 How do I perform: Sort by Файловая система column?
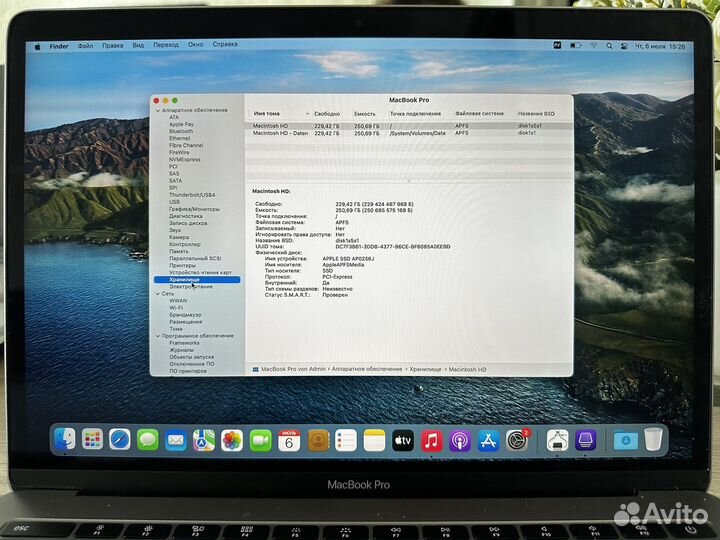coord(479,113)
